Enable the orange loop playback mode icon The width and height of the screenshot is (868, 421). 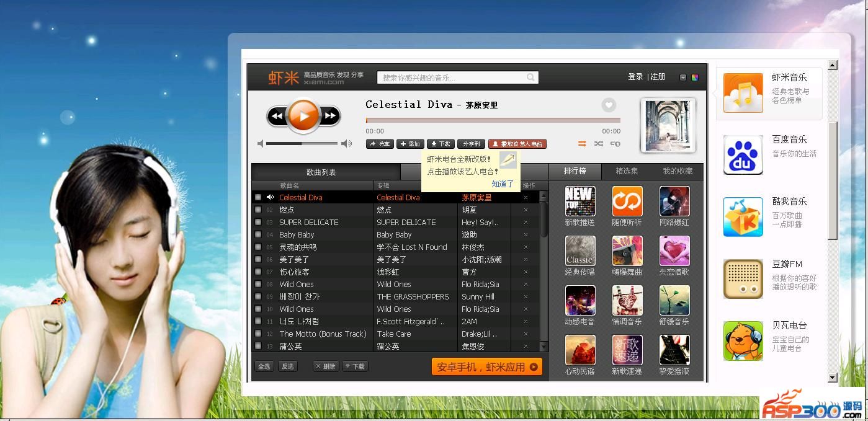pos(582,144)
